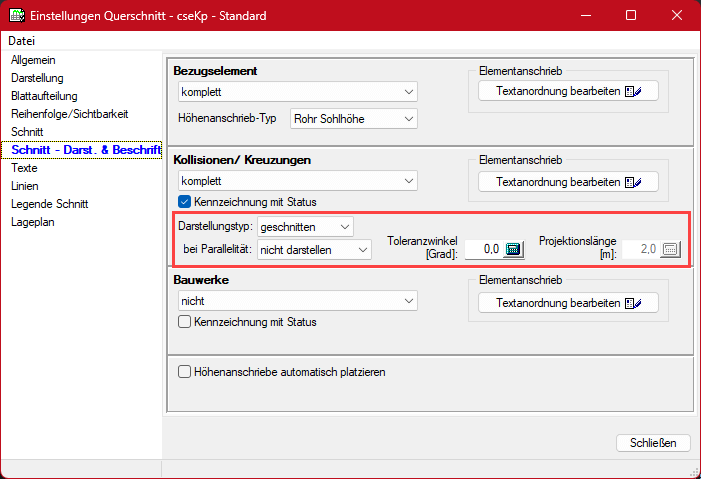
Task: Click the calculator icon beside Toleranzwinkel
Action: point(513,249)
